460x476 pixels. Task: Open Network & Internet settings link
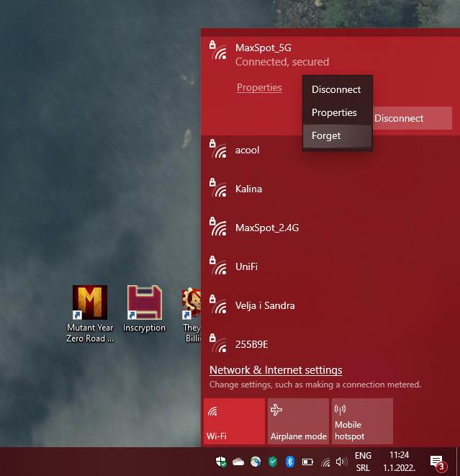[x=276, y=369]
